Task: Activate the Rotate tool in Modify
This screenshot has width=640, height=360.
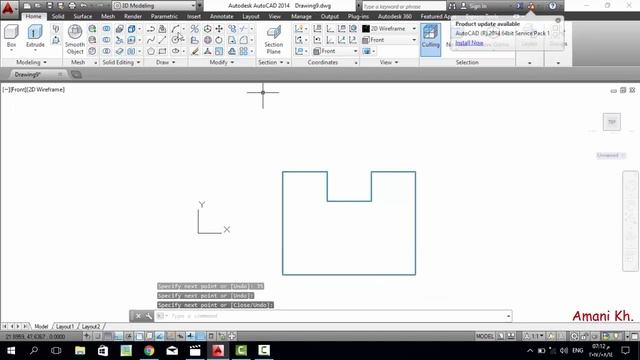Action: pos(219,40)
